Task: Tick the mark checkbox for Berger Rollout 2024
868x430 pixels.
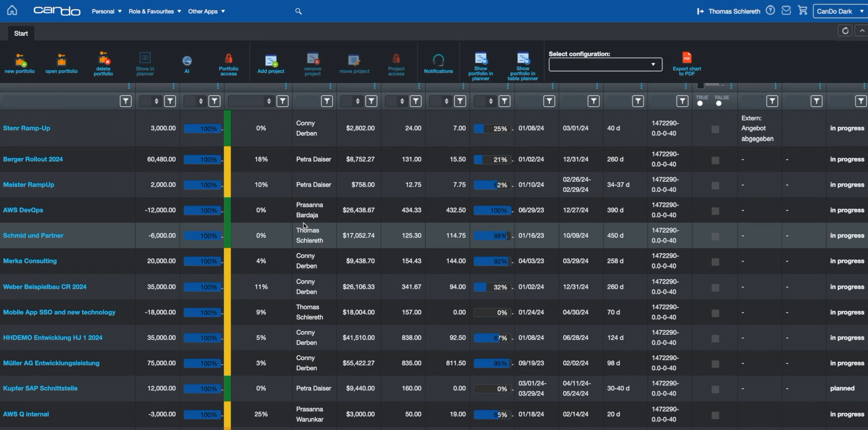Action: click(x=716, y=161)
